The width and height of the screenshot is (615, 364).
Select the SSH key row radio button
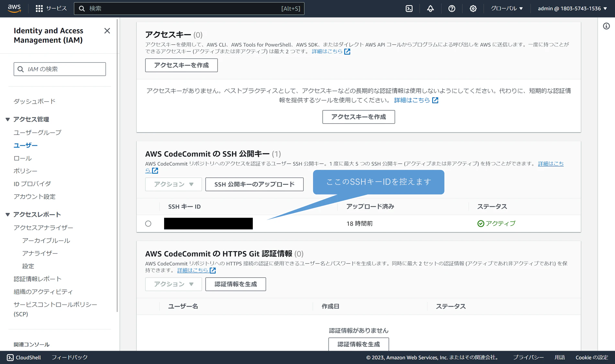tap(148, 224)
